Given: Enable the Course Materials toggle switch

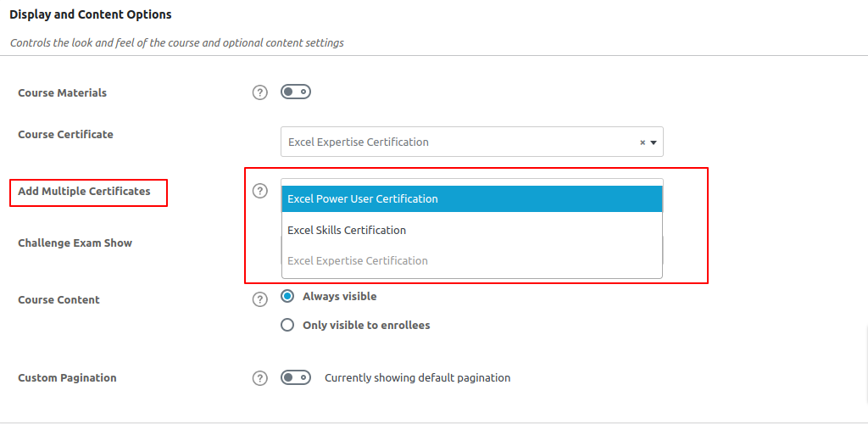Looking at the screenshot, I should [296, 92].
